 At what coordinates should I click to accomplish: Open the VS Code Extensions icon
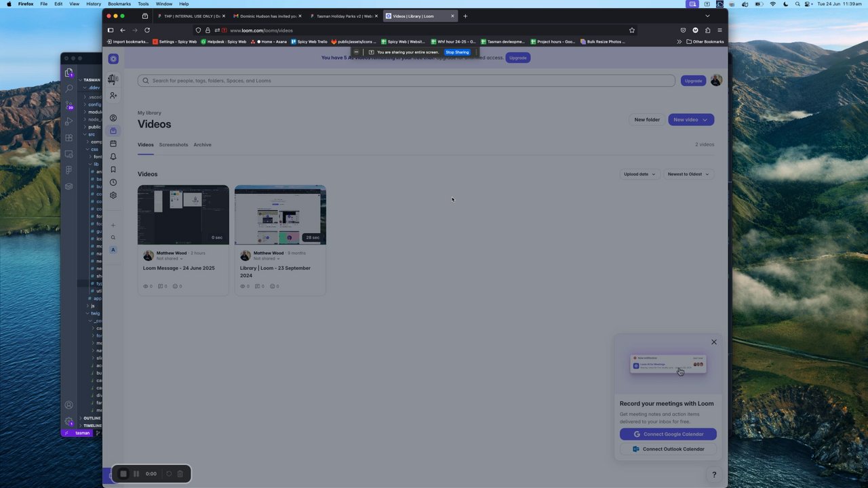(x=69, y=138)
